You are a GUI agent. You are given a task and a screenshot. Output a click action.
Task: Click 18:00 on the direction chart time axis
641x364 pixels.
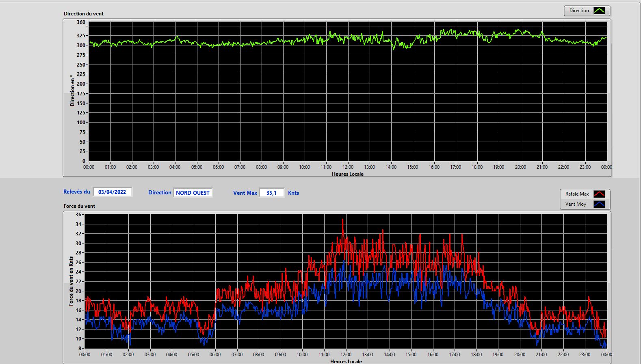(477, 167)
